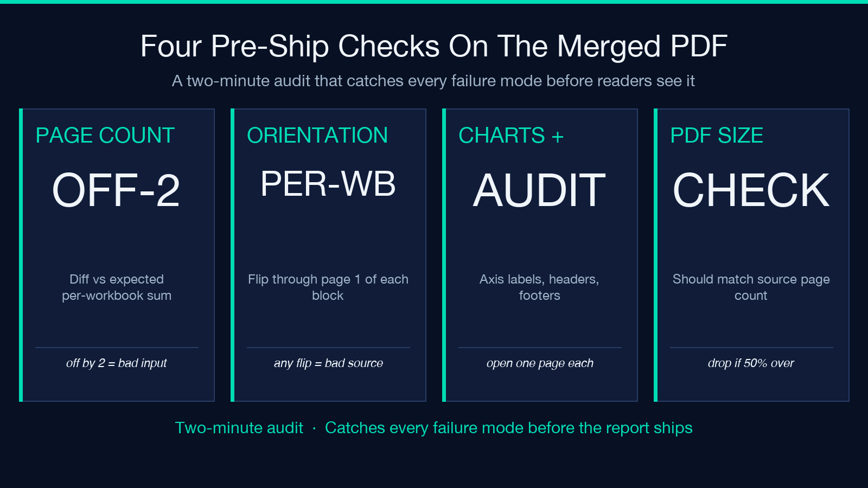Click 'Diff vs expected per-workbook sum' description
The height and width of the screenshot is (488, 868).
[117, 287]
